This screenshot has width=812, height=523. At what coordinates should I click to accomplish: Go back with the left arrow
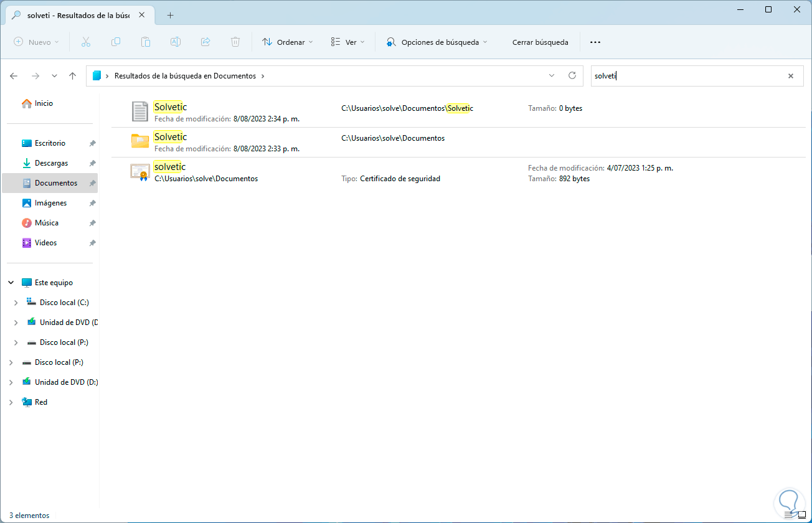click(x=14, y=76)
